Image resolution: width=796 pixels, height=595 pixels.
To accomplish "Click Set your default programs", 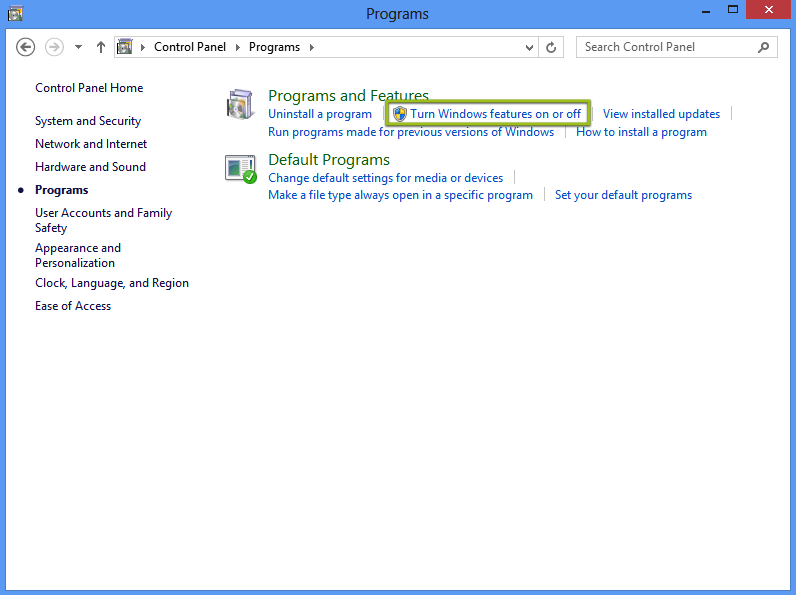I will (x=623, y=195).
